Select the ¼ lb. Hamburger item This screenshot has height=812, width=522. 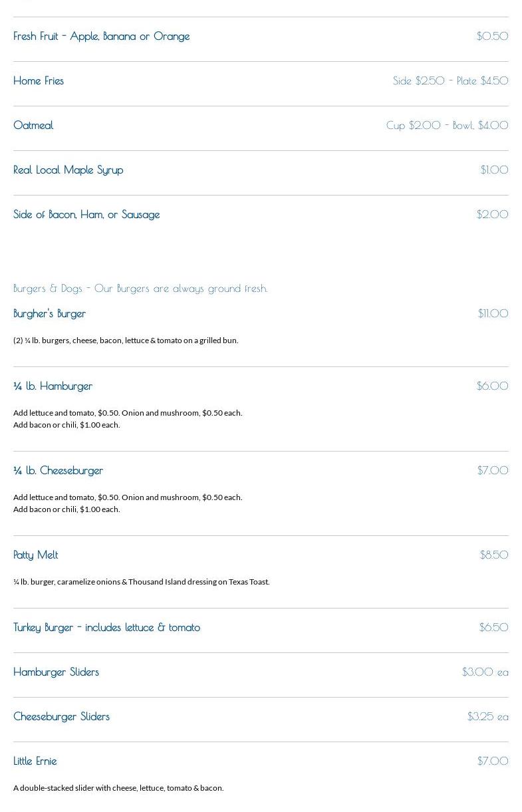click(53, 386)
